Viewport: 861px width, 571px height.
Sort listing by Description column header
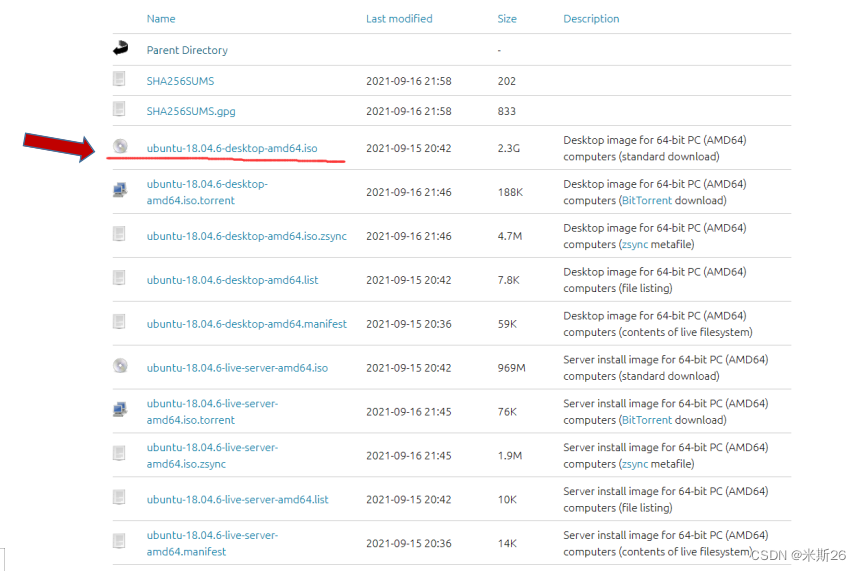click(591, 19)
